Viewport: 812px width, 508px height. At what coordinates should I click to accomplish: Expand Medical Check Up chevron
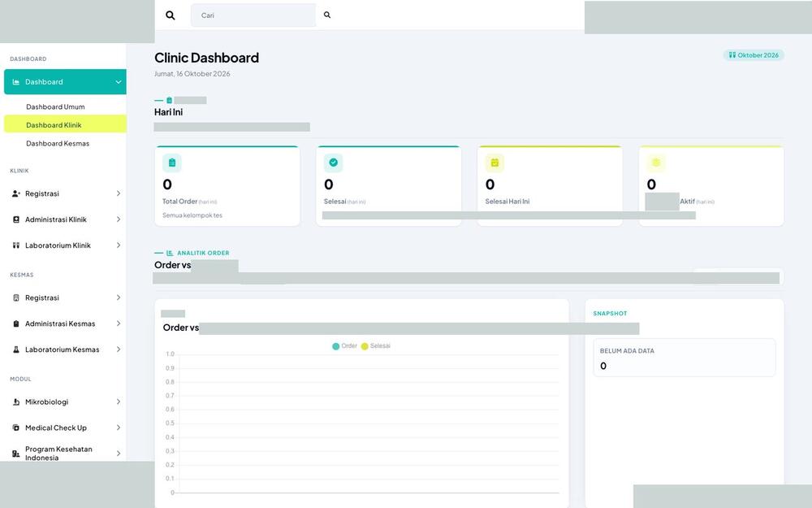[x=118, y=428]
